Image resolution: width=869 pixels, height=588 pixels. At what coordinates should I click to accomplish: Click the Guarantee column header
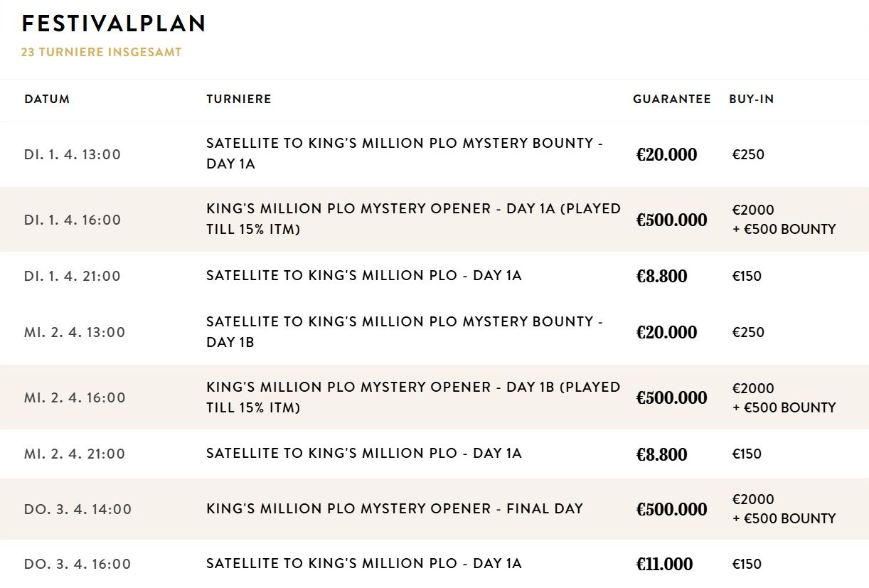[672, 99]
